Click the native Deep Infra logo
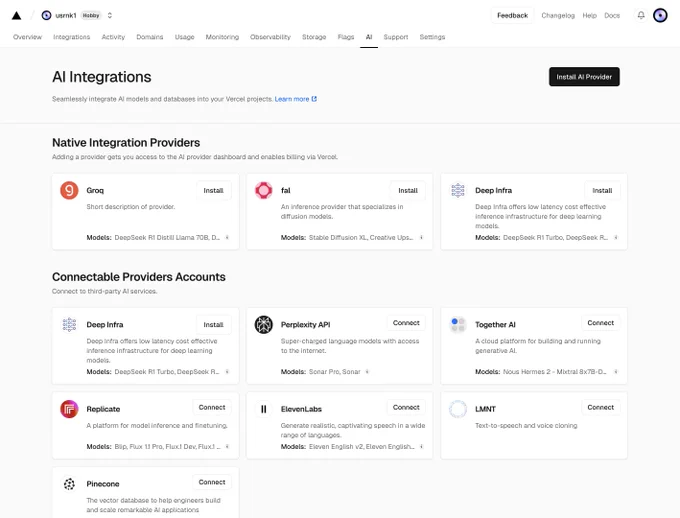This screenshot has width=680, height=518. [x=458, y=190]
